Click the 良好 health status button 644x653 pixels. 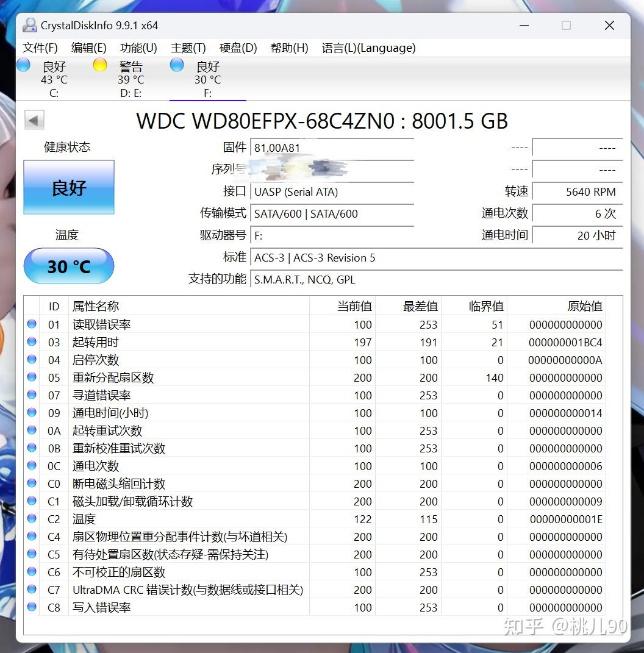tap(69, 187)
